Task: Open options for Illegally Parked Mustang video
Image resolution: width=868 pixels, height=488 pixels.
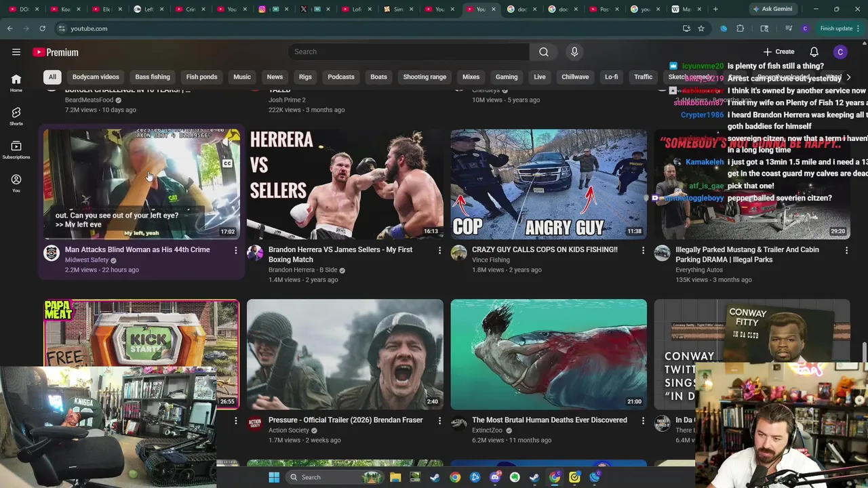Action: (846, 251)
